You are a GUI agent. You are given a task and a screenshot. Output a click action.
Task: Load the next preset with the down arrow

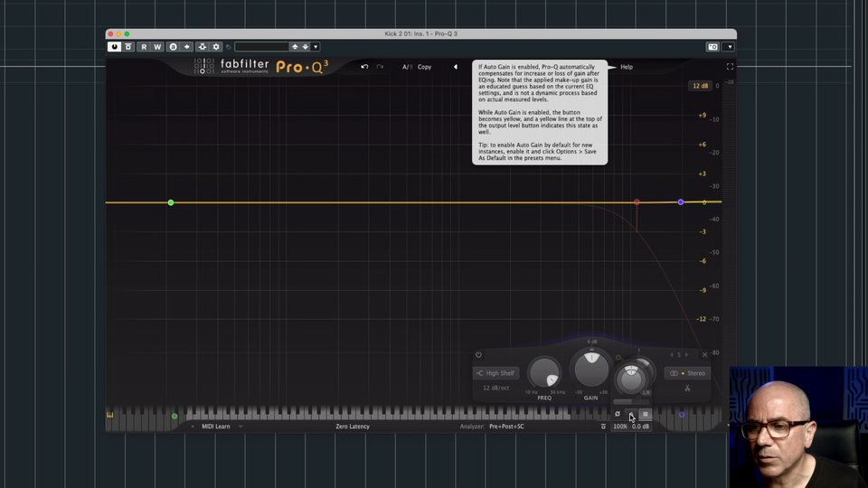(305, 47)
